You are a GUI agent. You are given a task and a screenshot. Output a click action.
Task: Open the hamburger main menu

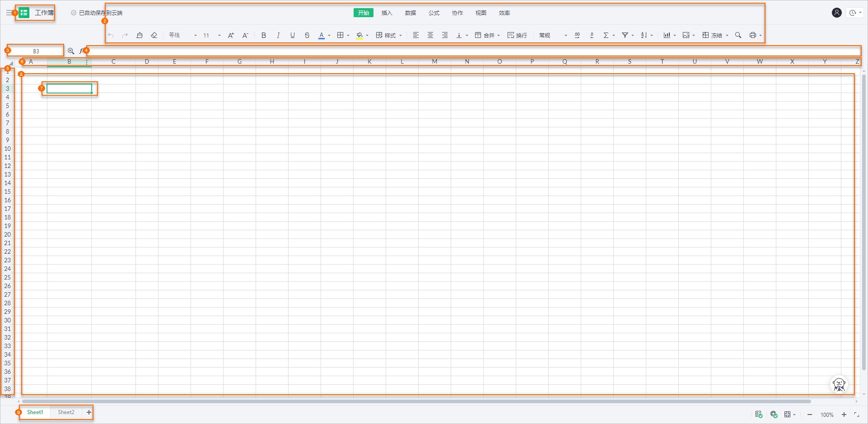9,13
